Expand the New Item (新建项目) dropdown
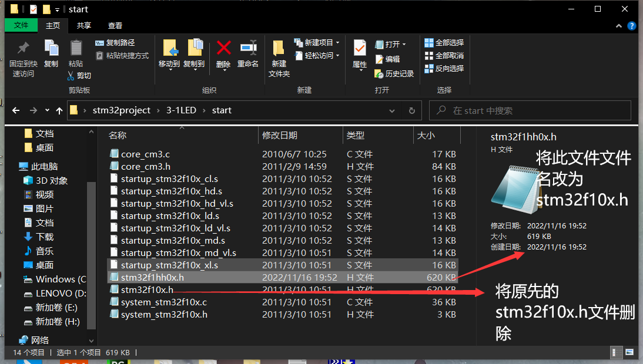643x364 pixels. 320,43
